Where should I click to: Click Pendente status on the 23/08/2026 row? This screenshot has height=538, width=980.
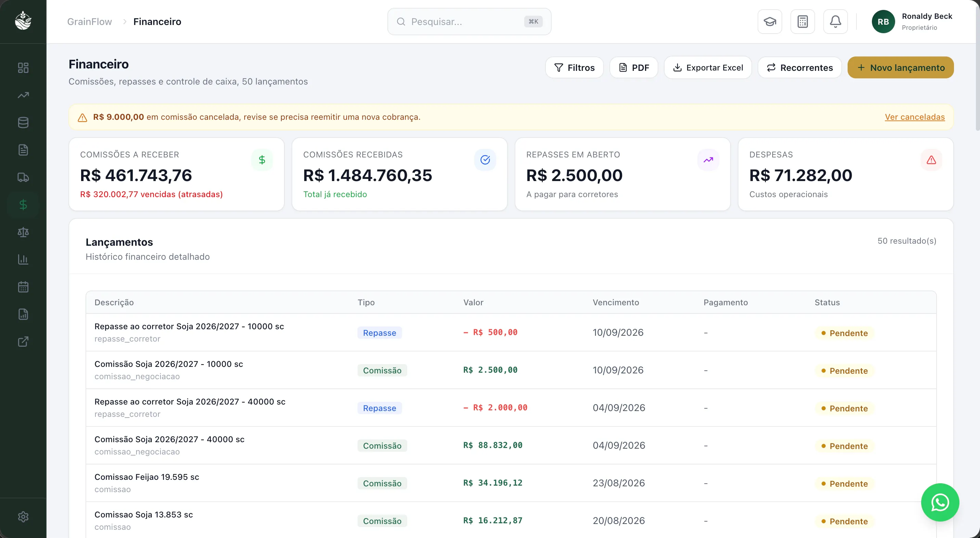tap(844, 484)
